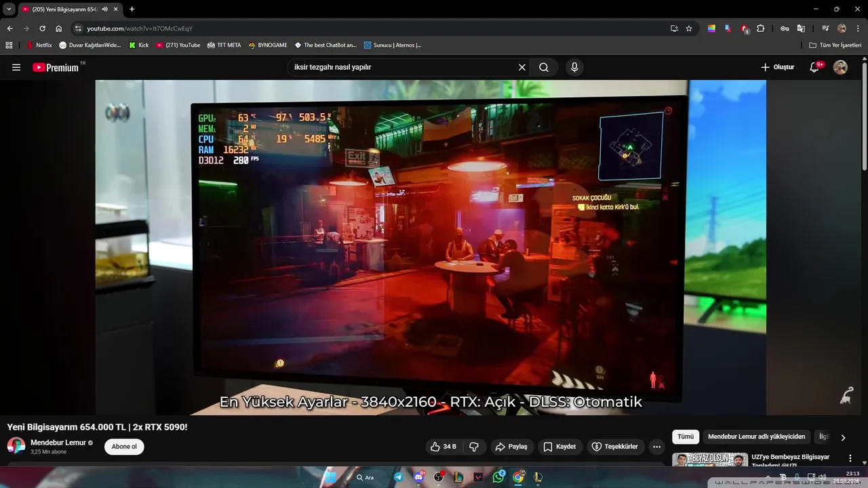The image size is (868, 488).
Task: Open YouTube notifications bell
Action: (815, 67)
